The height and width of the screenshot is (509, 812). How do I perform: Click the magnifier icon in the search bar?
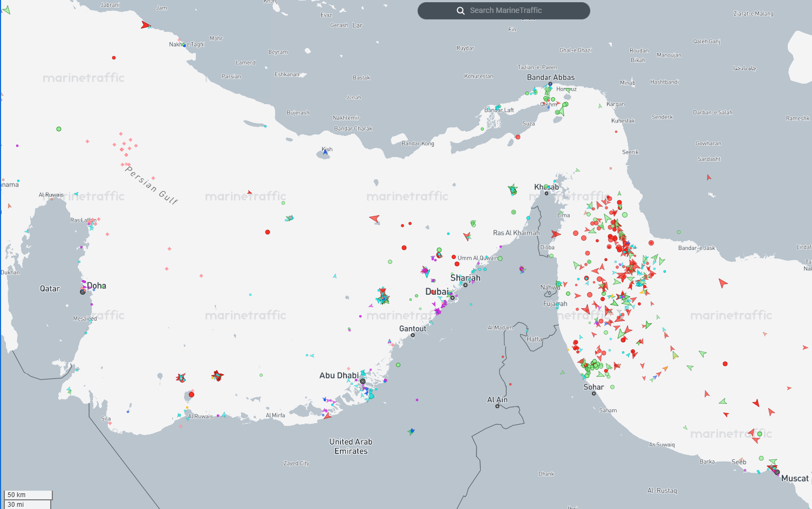click(x=461, y=11)
